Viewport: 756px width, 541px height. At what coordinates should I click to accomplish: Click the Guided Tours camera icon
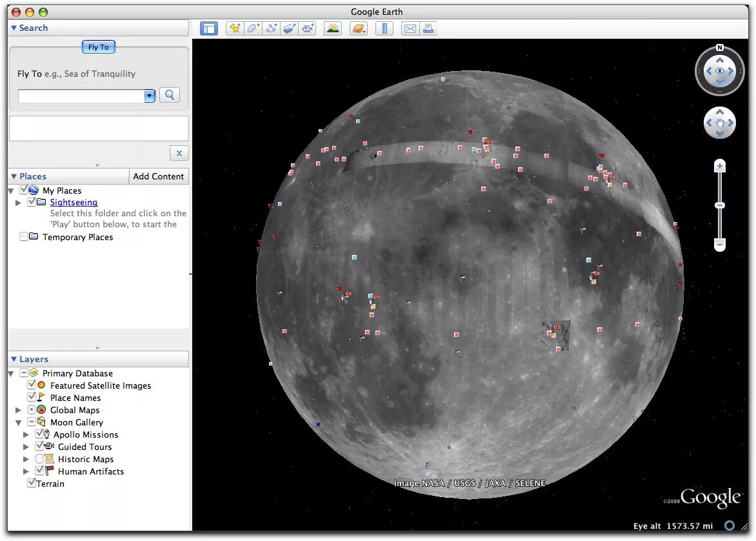(x=49, y=446)
